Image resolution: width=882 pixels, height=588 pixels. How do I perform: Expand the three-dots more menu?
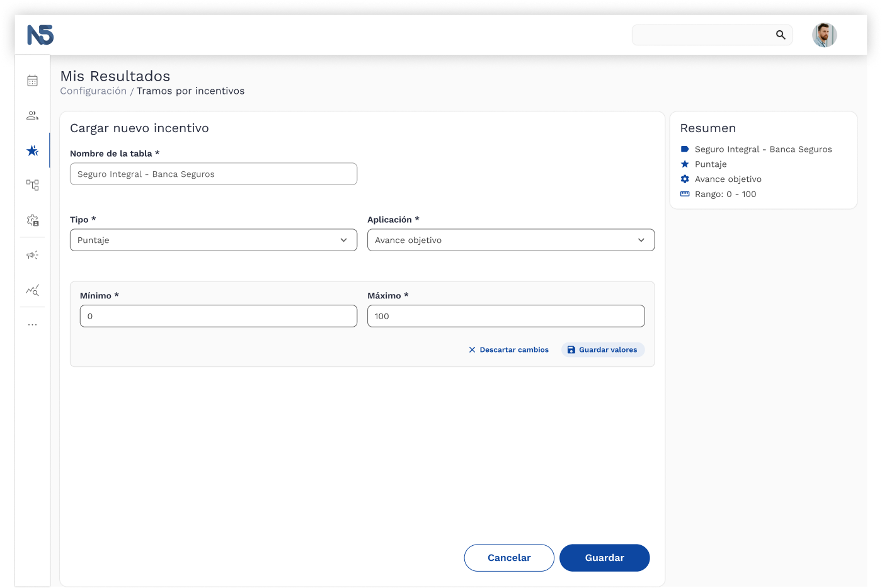pyautogui.click(x=33, y=325)
